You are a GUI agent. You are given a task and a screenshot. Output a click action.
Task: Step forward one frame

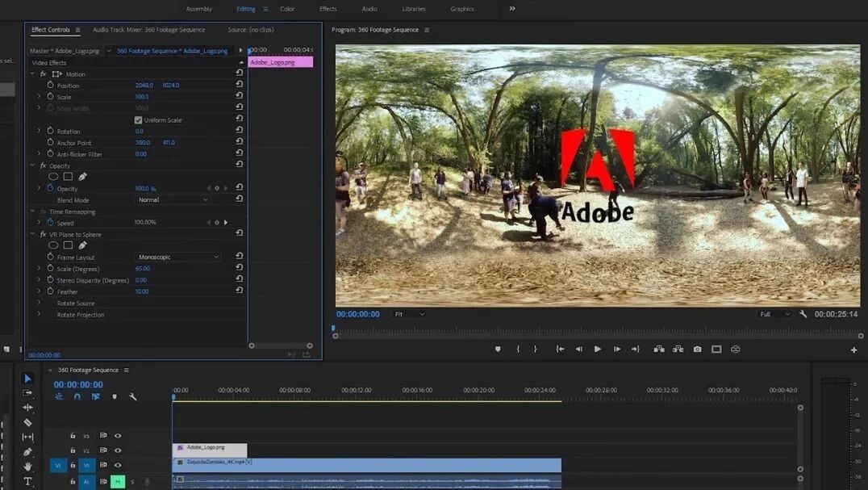[616, 350]
